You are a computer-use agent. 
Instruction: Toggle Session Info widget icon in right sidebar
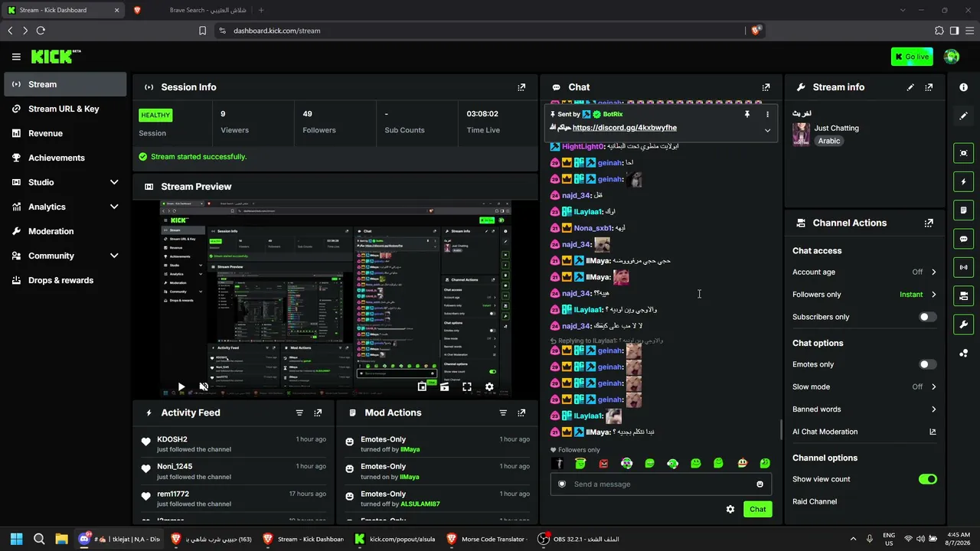pos(963,267)
